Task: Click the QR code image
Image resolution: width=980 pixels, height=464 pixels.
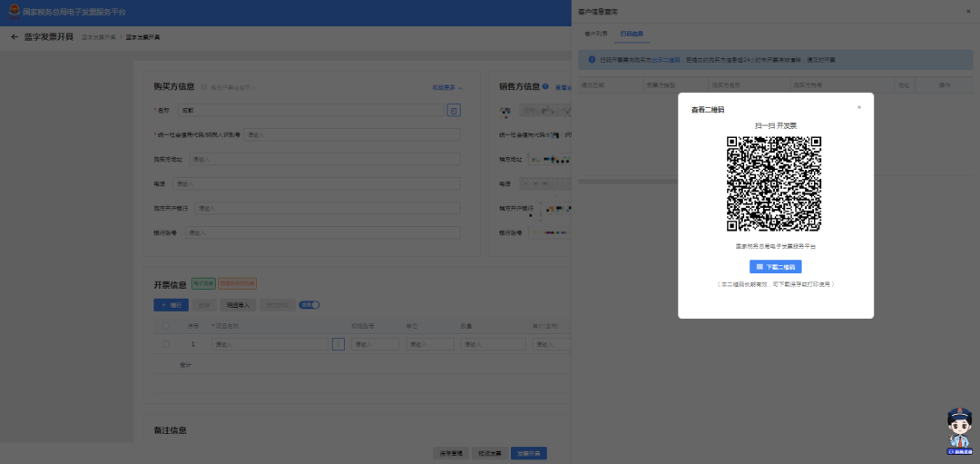Action: 774,184
